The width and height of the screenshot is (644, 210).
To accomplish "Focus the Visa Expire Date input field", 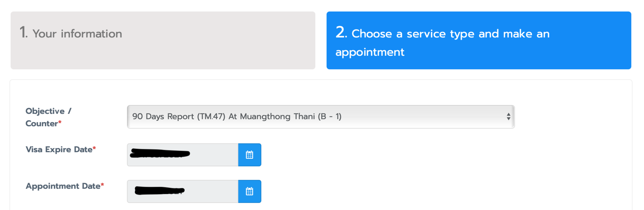I will point(214,155).
